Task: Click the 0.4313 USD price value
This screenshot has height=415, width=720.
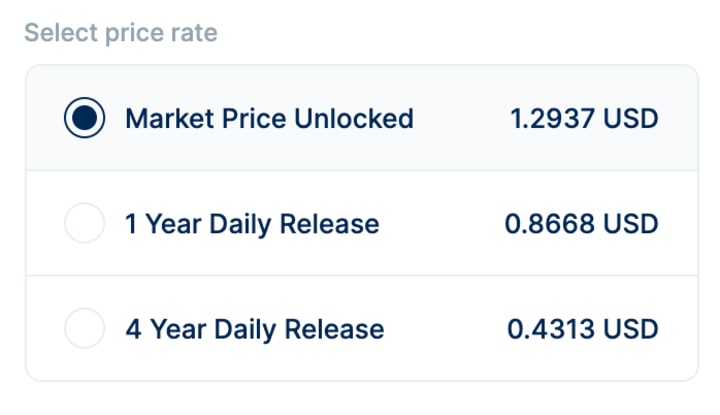Action: pos(583,329)
